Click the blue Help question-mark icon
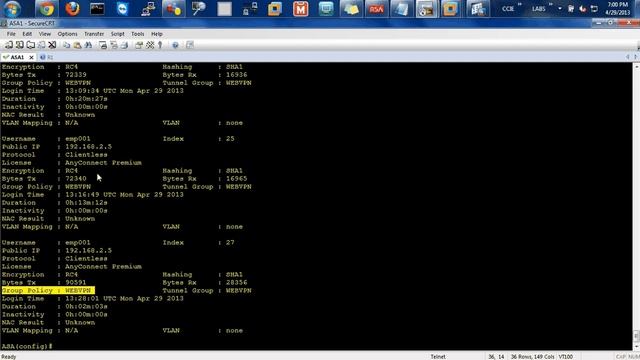Image resolution: width=640 pixels, height=360 pixels. tap(175, 45)
